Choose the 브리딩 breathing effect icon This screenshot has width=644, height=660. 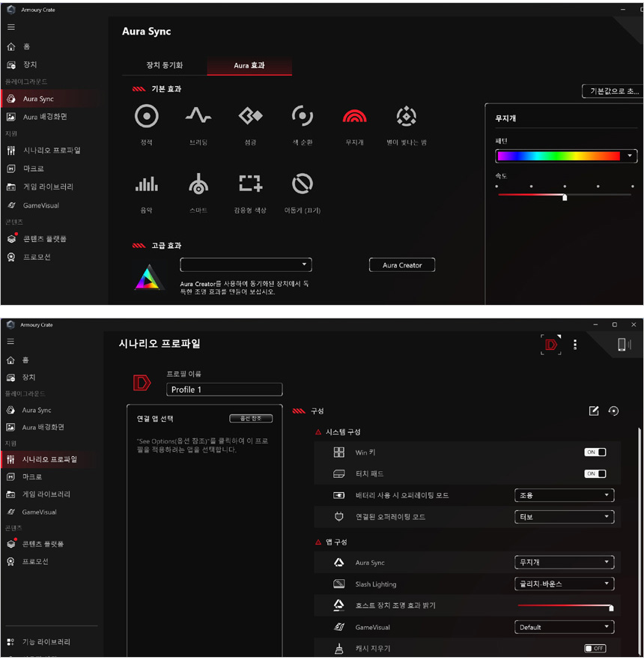click(198, 116)
